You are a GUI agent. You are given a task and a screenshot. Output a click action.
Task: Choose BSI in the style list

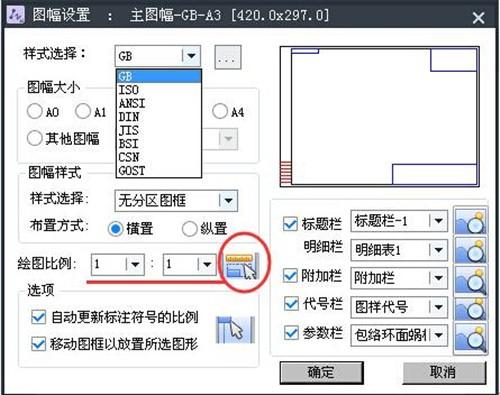tap(159, 144)
